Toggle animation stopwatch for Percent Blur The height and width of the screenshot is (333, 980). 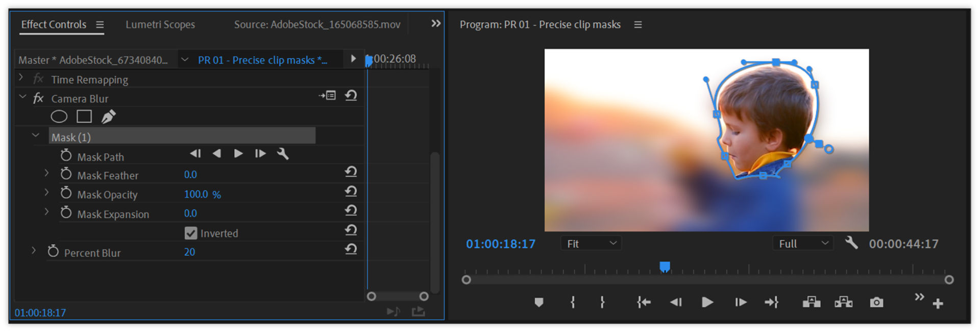(x=53, y=251)
